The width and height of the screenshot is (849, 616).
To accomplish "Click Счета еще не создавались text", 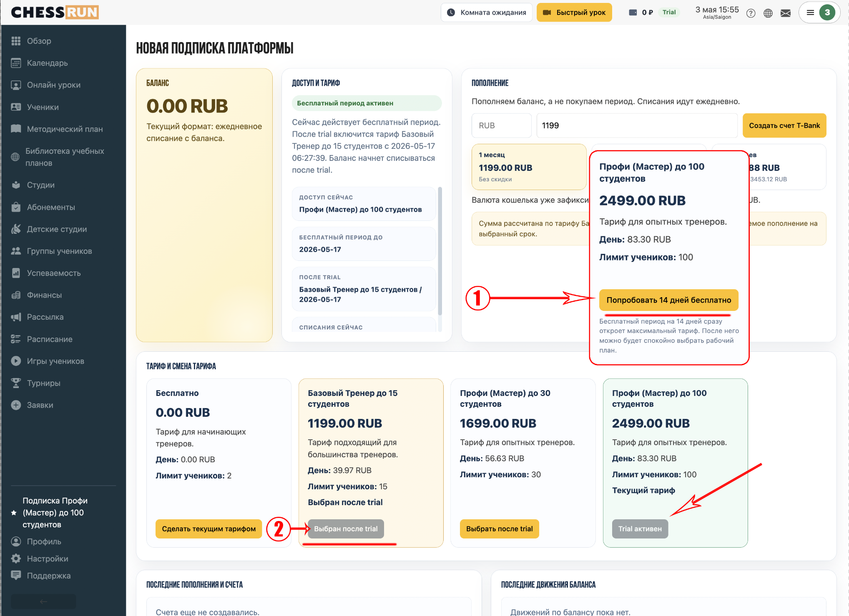I will tap(208, 612).
